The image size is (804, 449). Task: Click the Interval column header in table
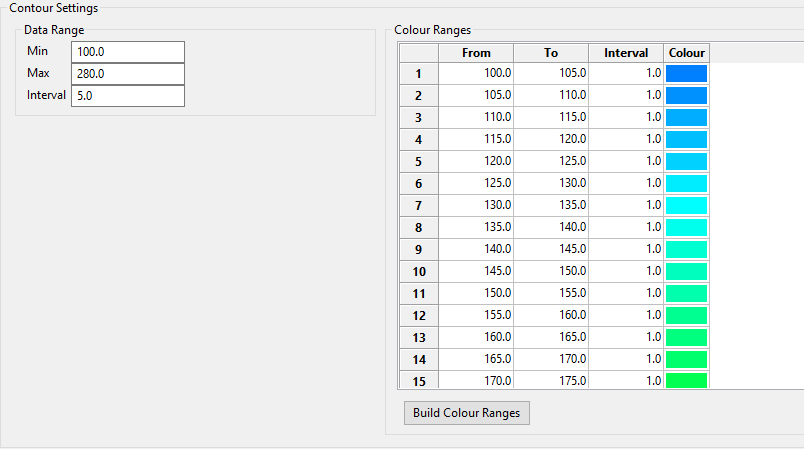click(626, 53)
